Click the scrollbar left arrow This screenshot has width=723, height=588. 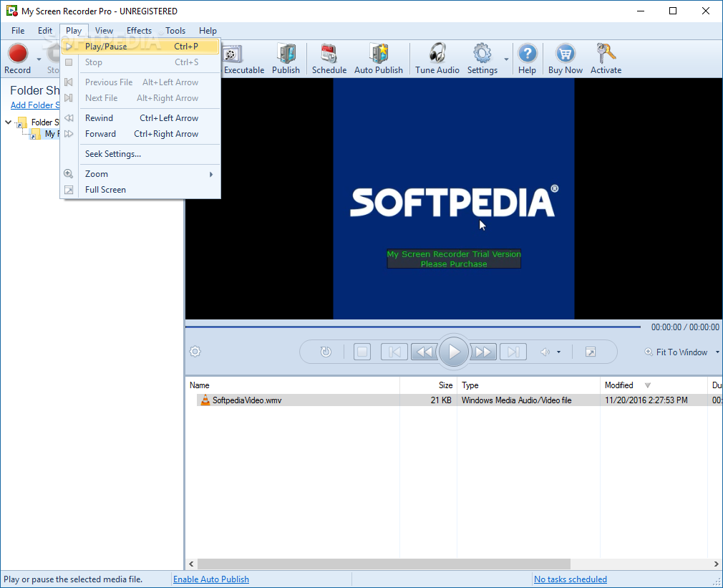pyautogui.click(x=191, y=564)
